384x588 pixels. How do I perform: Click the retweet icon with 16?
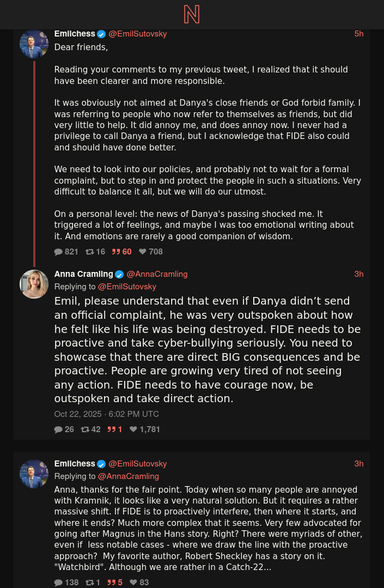pyautogui.click(x=89, y=252)
